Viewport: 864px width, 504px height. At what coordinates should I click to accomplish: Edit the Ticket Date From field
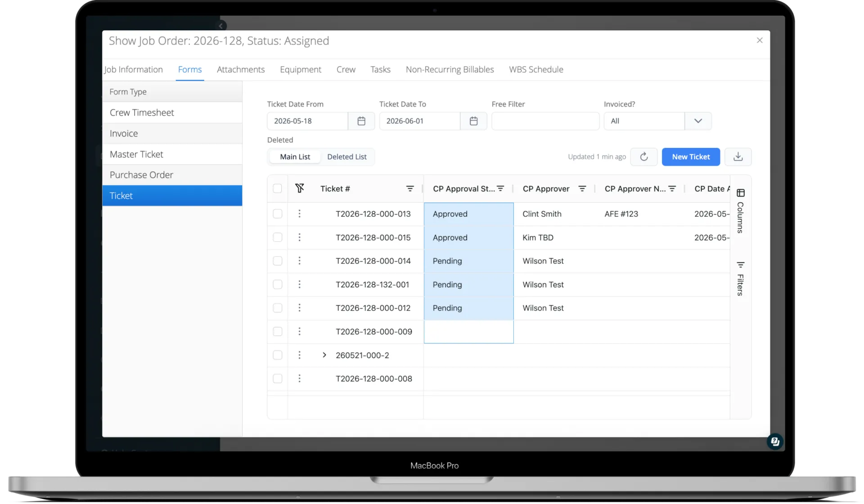(x=307, y=121)
